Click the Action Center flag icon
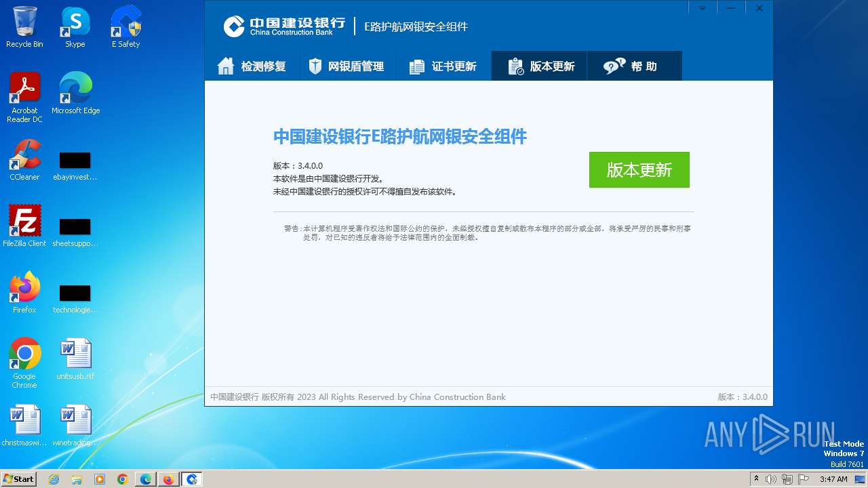868x488 pixels. pyautogui.click(x=804, y=479)
